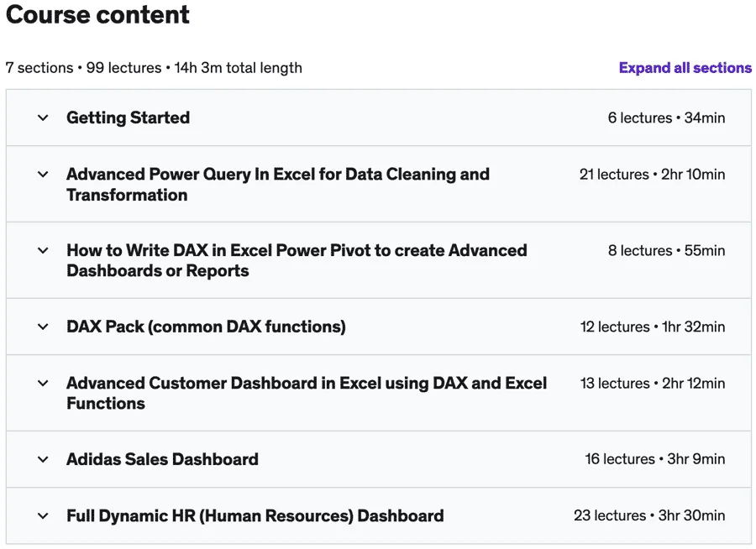Click the 6 lectures • 34min label
Image resolution: width=756 pixels, height=549 pixels.
click(x=666, y=118)
